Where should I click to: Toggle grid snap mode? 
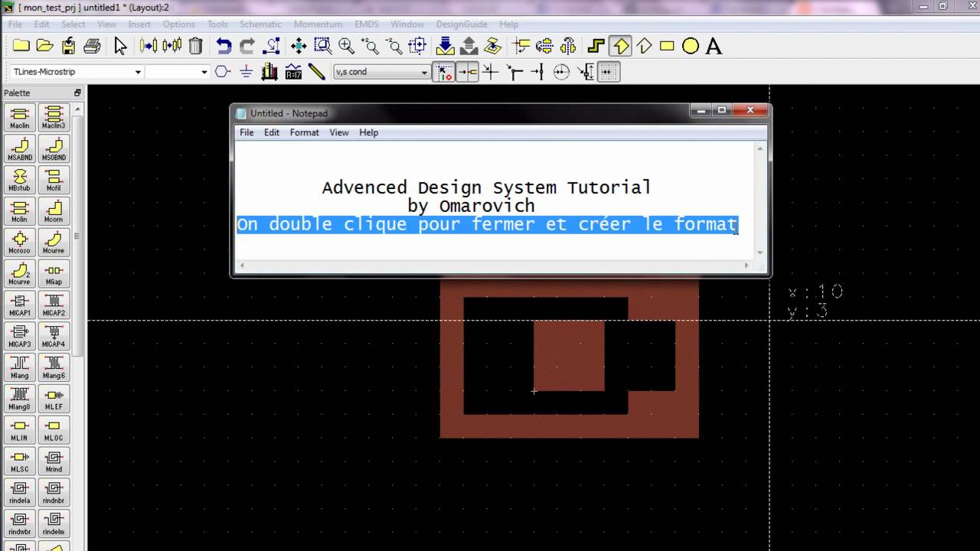pyautogui.click(x=609, y=72)
